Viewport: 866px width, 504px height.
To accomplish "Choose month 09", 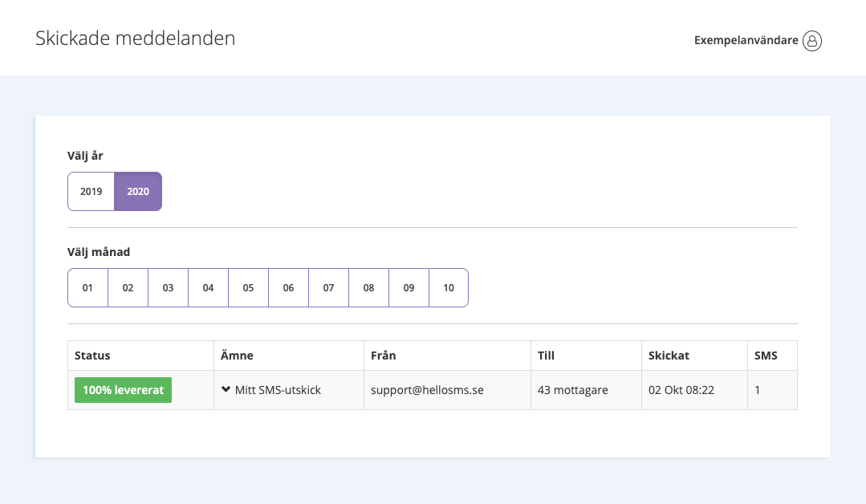I will pyautogui.click(x=409, y=287).
